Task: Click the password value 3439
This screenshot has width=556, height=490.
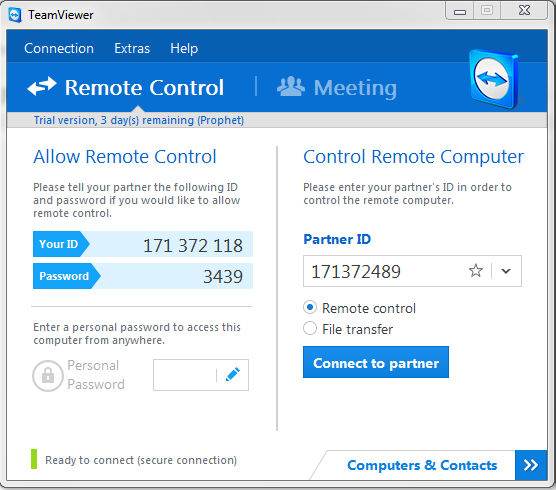Action: tap(223, 277)
